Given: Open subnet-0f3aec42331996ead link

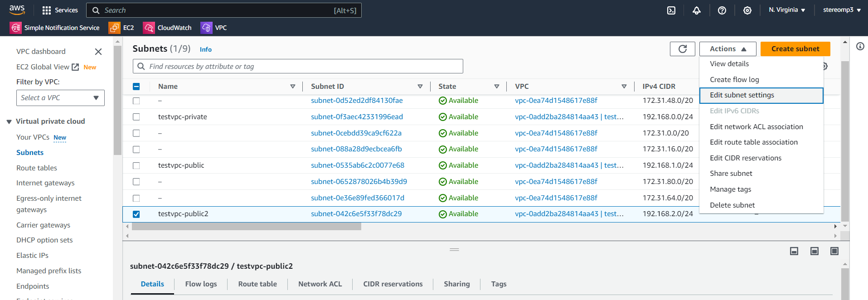Looking at the screenshot, I should (x=357, y=117).
